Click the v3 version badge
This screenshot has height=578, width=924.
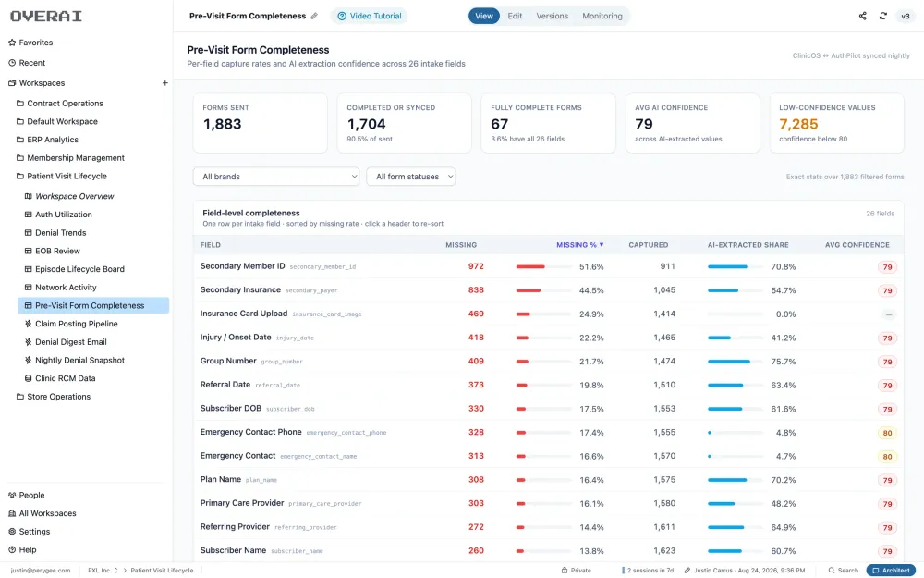[x=906, y=16]
